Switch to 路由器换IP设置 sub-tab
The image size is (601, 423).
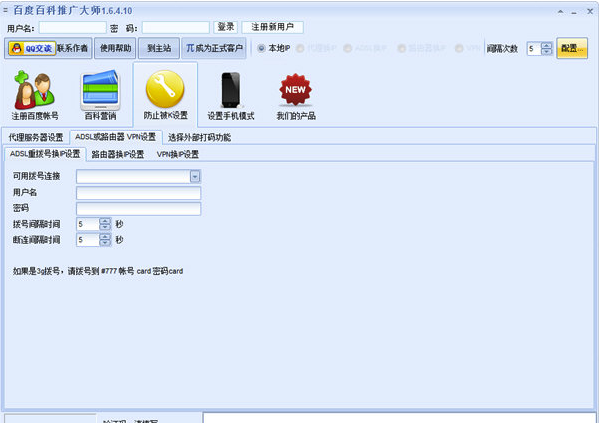(x=118, y=154)
